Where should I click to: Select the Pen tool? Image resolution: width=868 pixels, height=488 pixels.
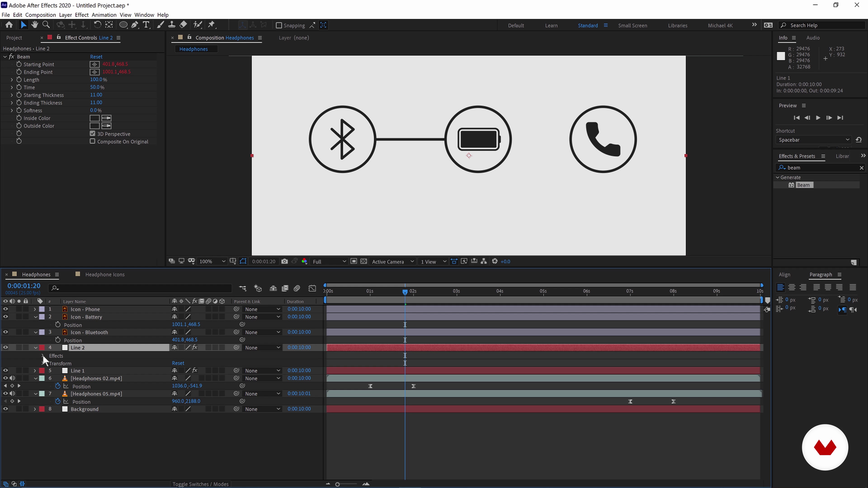135,25
